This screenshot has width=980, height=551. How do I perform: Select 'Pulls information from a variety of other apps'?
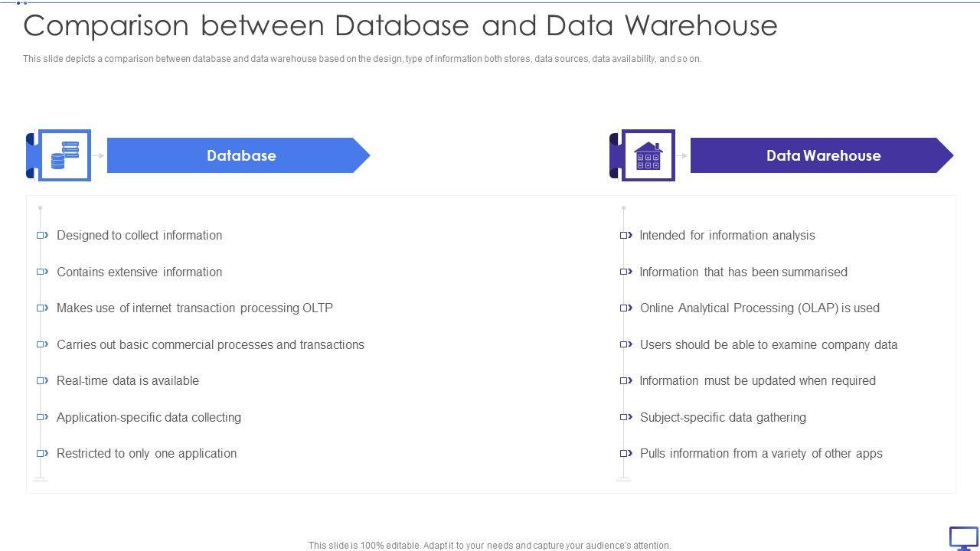click(x=761, y=453)
